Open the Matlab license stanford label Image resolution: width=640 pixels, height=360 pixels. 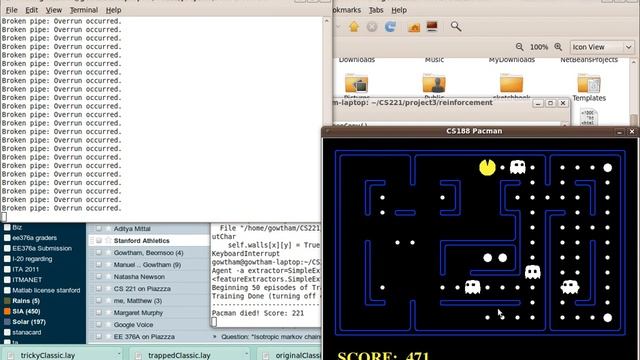[46, 290]
